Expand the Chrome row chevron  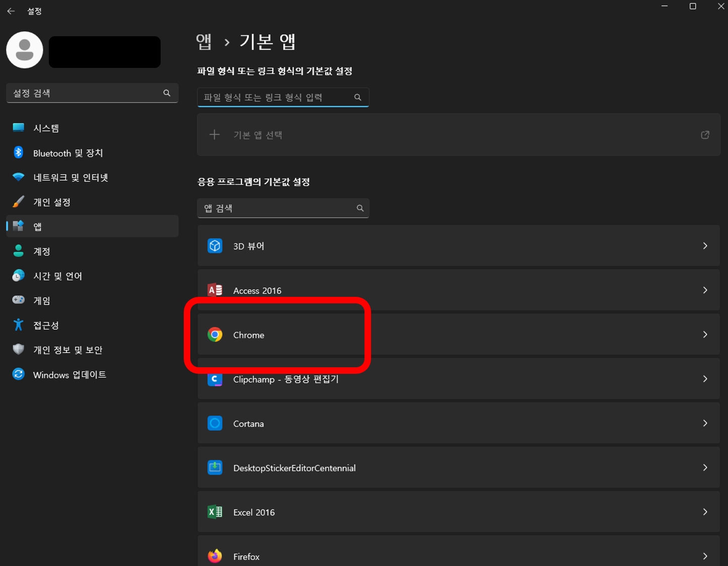point(705,335)
